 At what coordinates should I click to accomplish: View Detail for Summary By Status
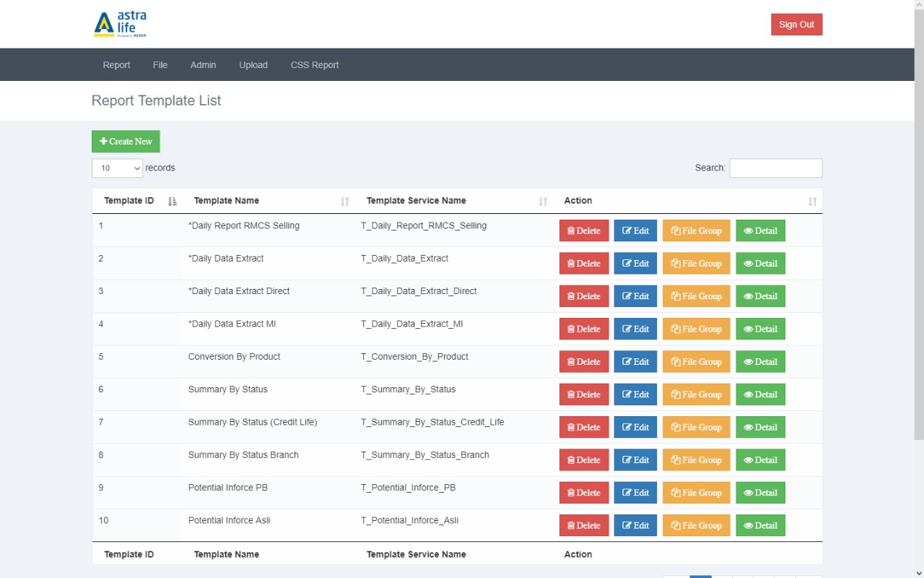[x=760, y=394]
